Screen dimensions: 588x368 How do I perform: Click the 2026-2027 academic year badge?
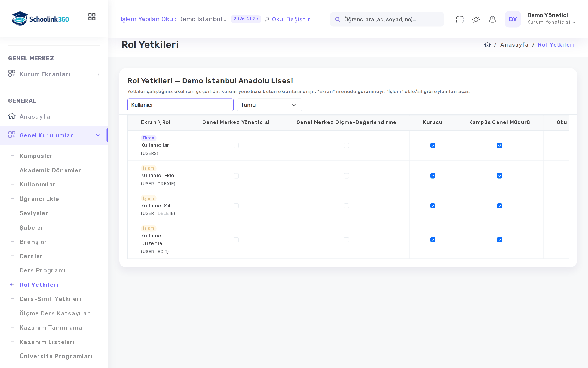246,19
